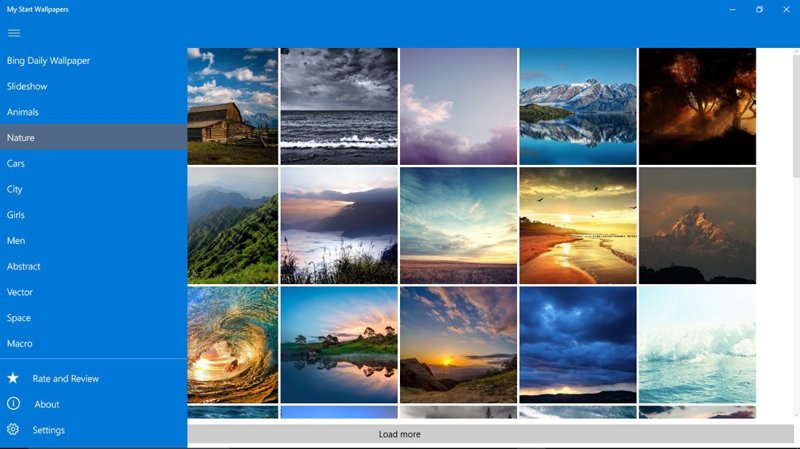
Task: Open the Slideshow section
Action: 93,86
